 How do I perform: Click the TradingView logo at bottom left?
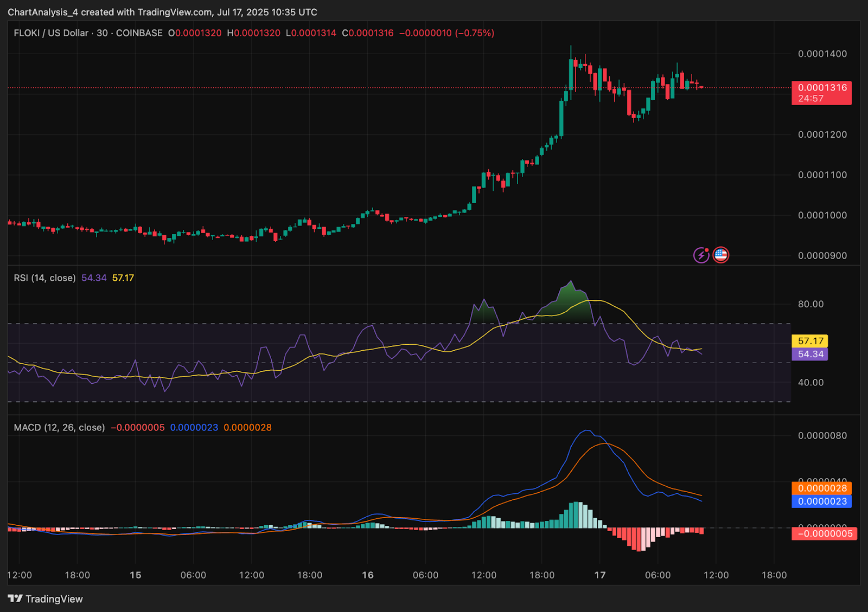45,599
